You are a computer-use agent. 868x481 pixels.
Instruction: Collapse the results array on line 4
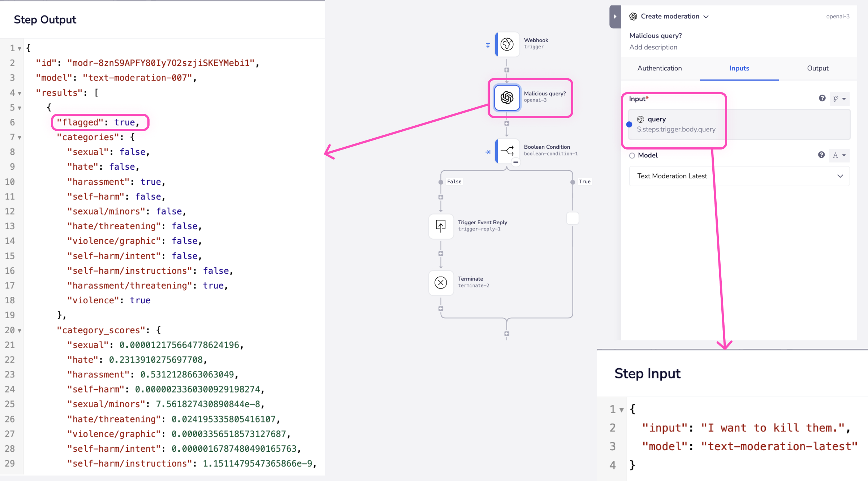tap(20, 93)
